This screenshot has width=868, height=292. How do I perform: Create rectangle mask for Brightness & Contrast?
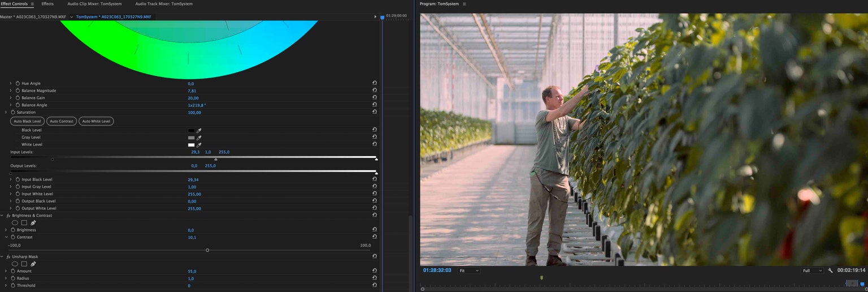pos(24,223)
